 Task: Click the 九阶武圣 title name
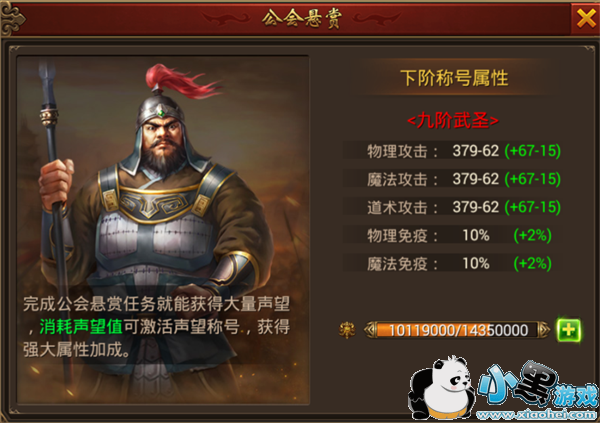(453, 121)
